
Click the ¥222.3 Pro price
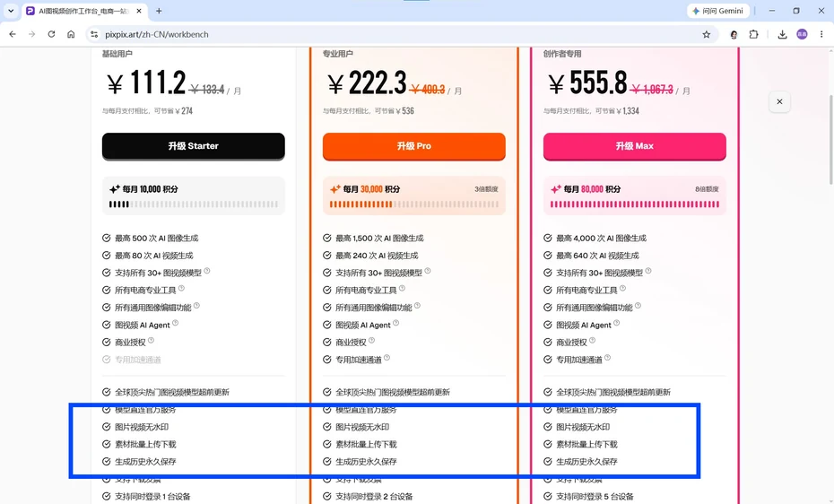click(367, 83)
